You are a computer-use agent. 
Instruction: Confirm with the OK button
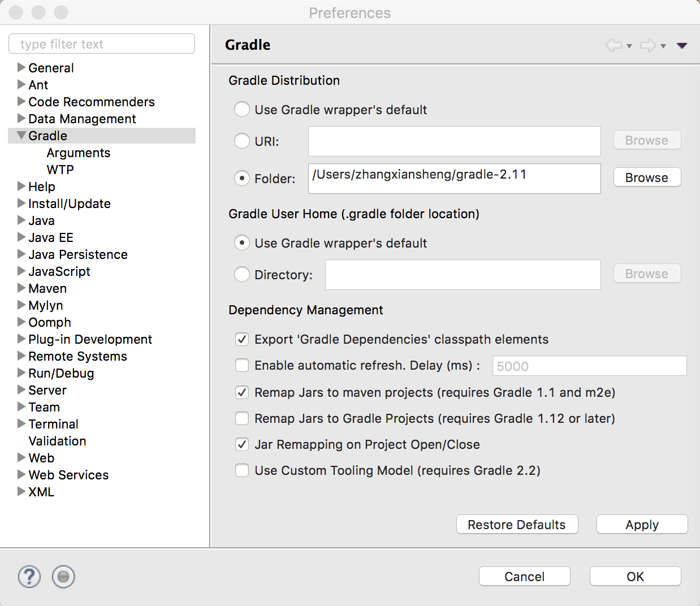(635, 577)
